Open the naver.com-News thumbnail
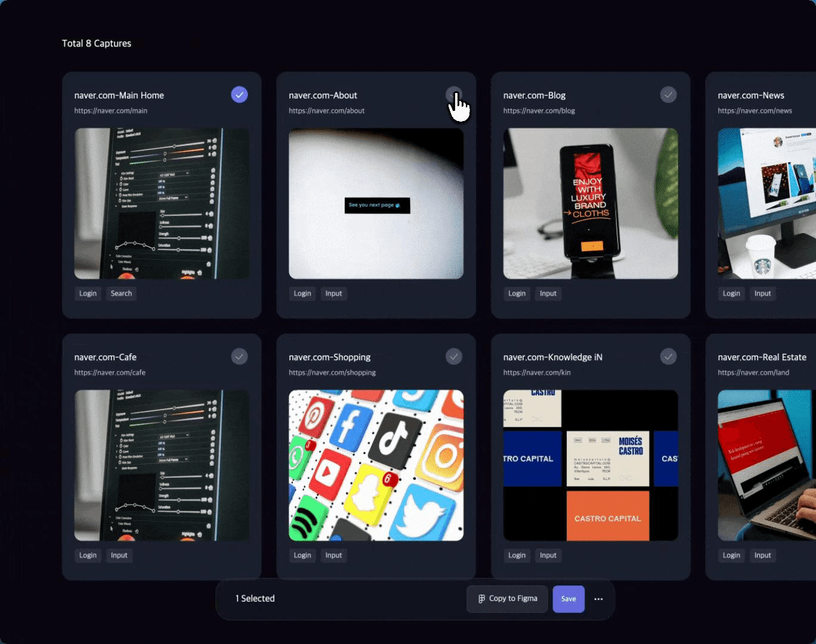This screenshot has width=816, height=644. pos(766,203)
